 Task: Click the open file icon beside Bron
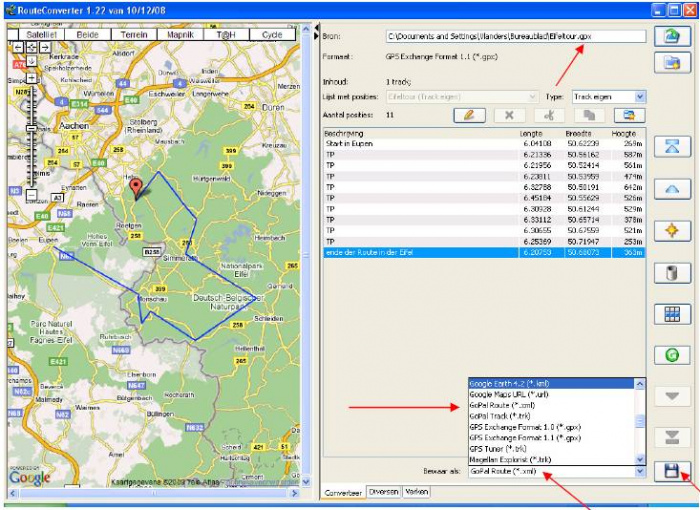672,36
